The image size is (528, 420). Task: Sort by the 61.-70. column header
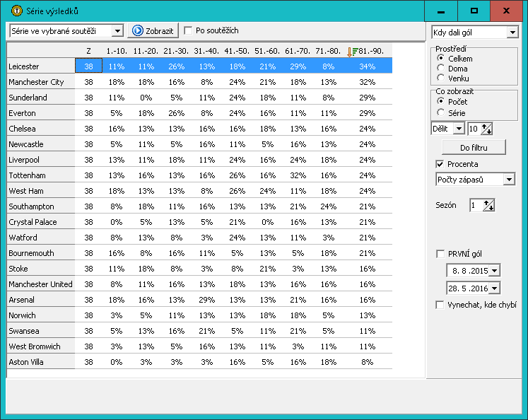pos(298,51)
